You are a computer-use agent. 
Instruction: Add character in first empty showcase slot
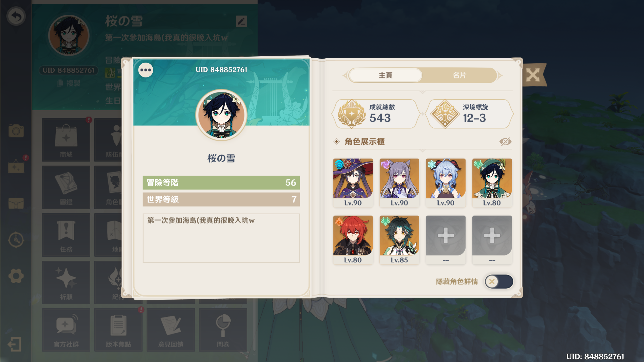tap(445, 240)
